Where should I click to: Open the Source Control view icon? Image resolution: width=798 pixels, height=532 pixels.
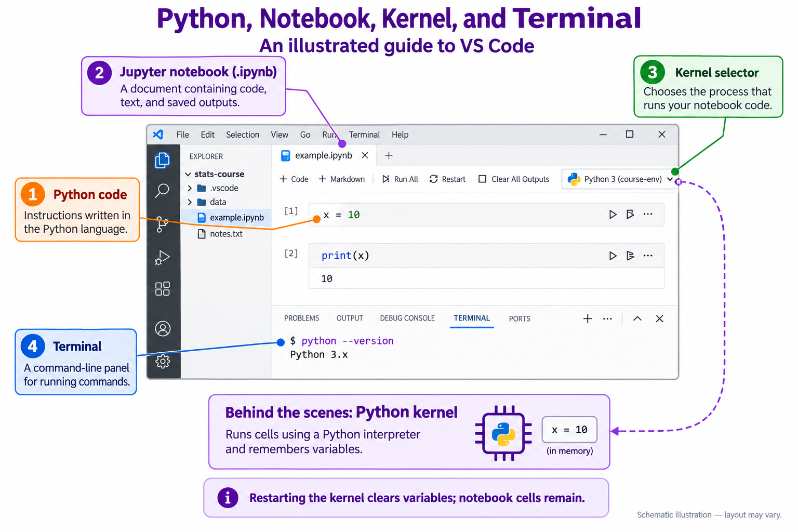click(x=162, y=224)
